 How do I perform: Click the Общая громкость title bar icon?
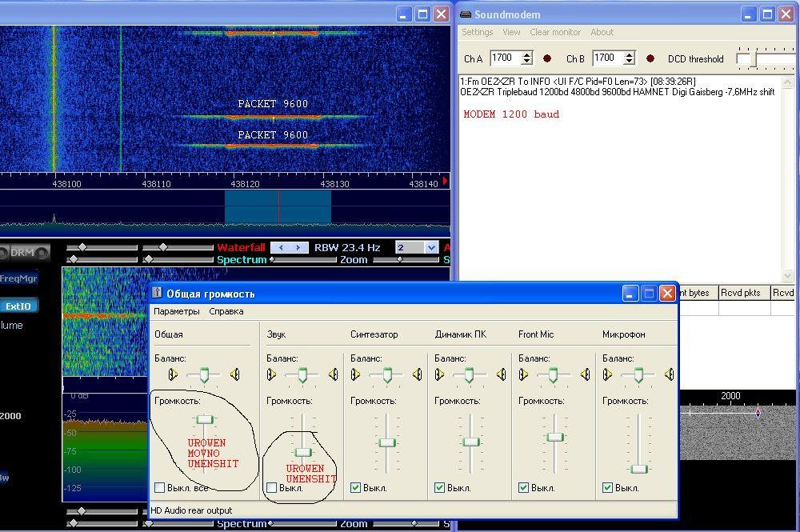pos(157,294)
